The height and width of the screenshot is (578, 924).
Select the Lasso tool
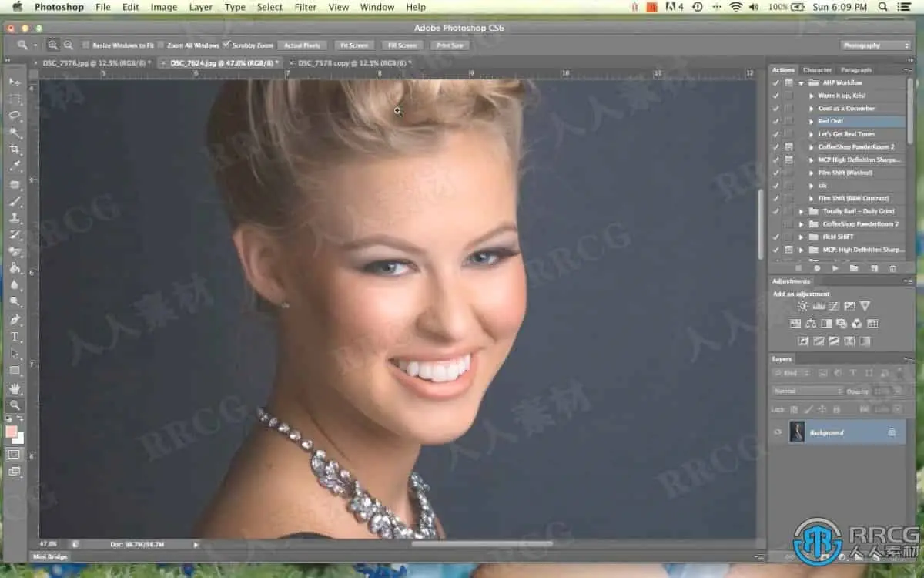tap(15, 116)
